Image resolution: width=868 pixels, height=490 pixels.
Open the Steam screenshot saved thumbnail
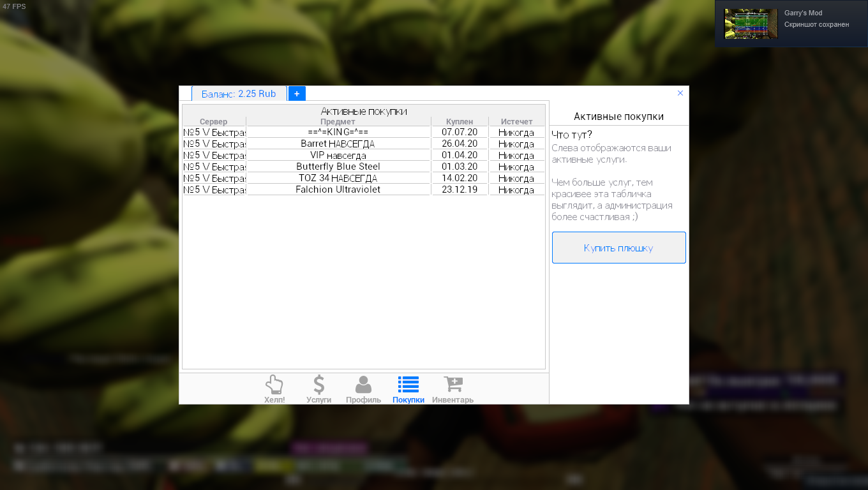click(751, 24)
